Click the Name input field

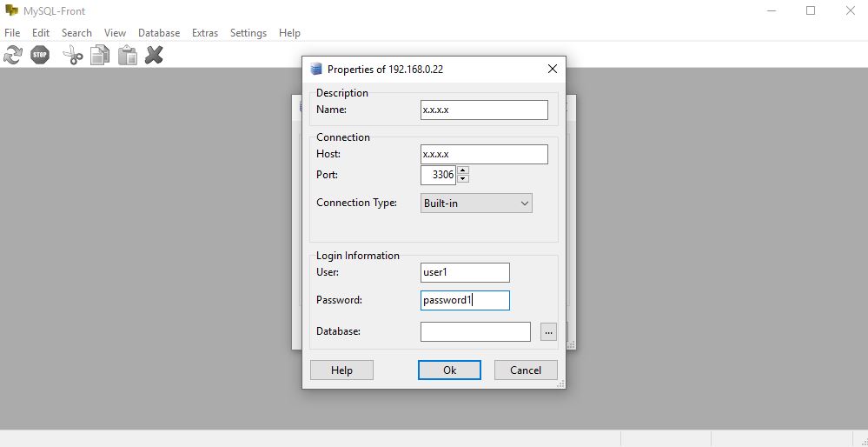(484, 110)
